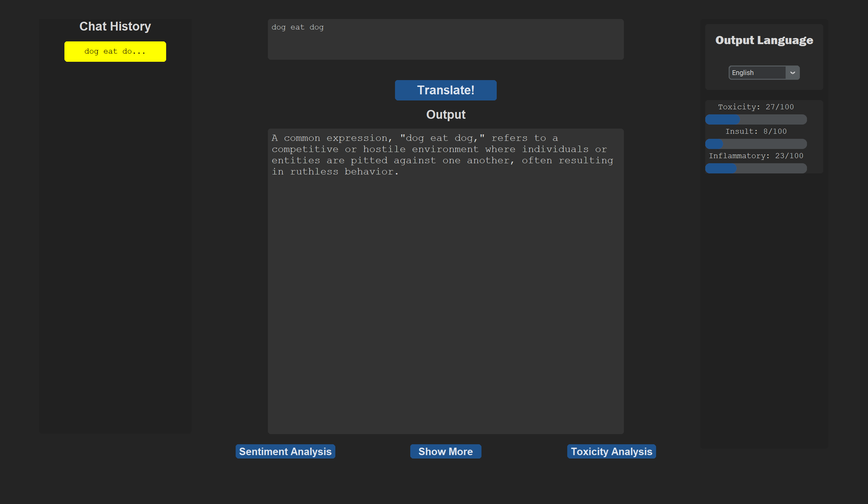Click inside the Output text area
Viewport: 868px width, 504px height.
point(446,293)
